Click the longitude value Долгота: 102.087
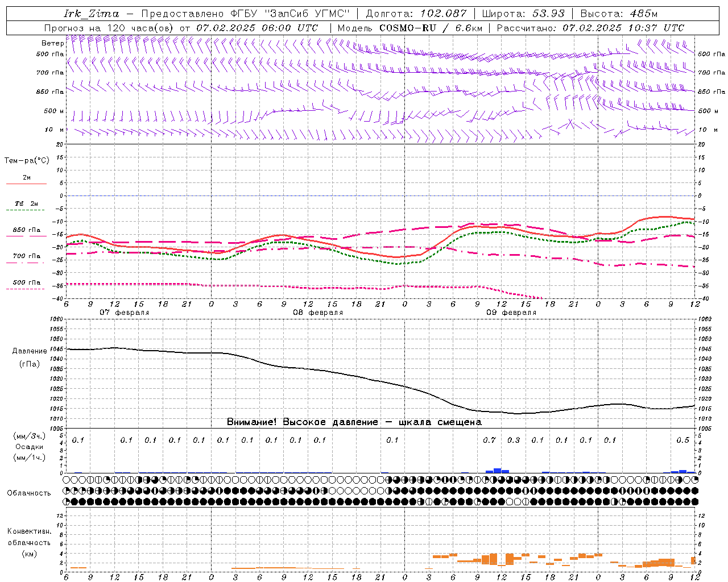This screenshot has width=728, height=582. [415, 14]
